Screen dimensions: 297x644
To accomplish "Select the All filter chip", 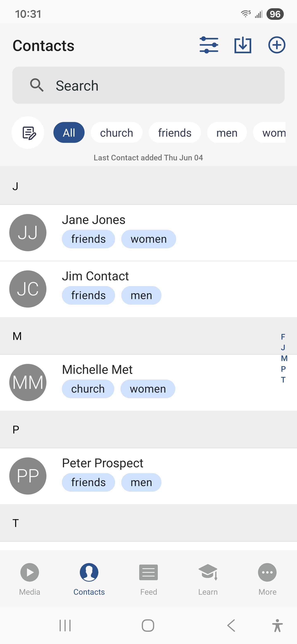I will click(x=69, y=133).
